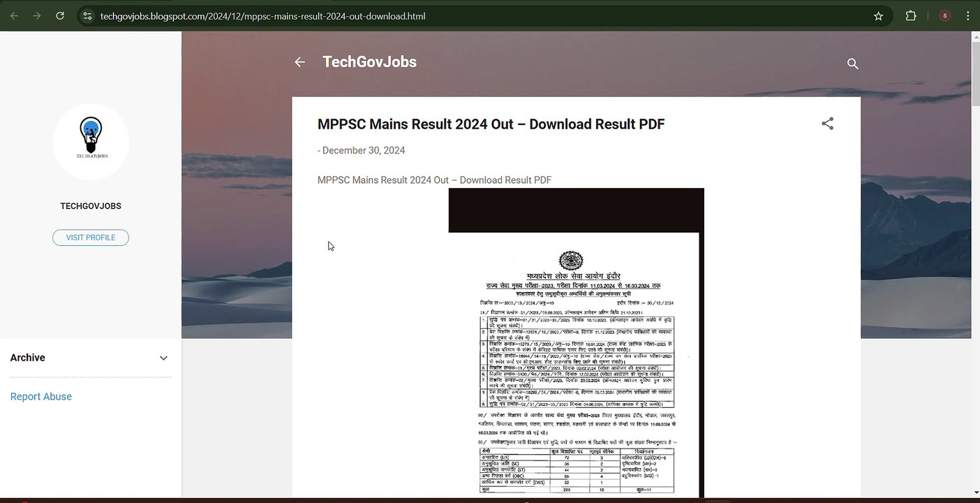
Task: Open the Report Abuse link
Action: pos(41,397)
